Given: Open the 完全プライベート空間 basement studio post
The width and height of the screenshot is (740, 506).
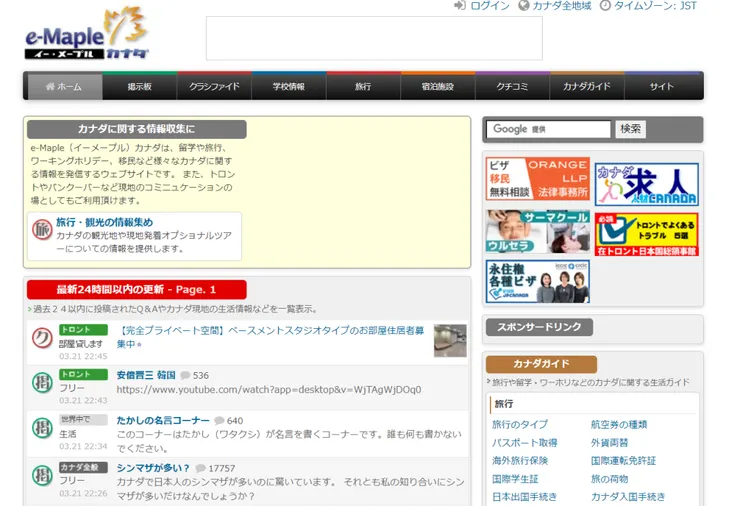Looking at the screenshot, I should click(270, 337).
